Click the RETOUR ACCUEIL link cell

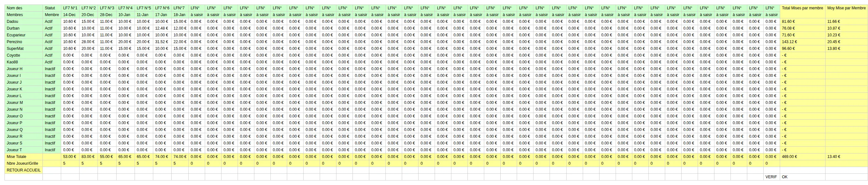point(24,170)
